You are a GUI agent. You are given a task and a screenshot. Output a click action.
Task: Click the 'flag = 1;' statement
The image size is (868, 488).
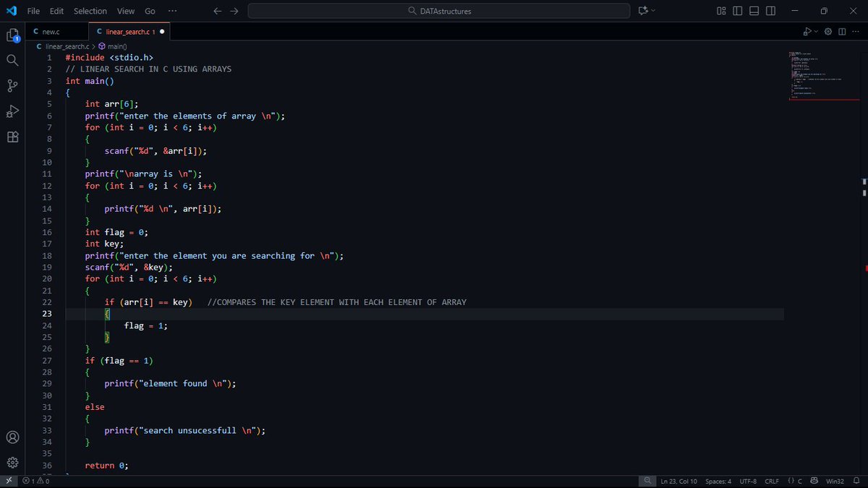[146, 325]
